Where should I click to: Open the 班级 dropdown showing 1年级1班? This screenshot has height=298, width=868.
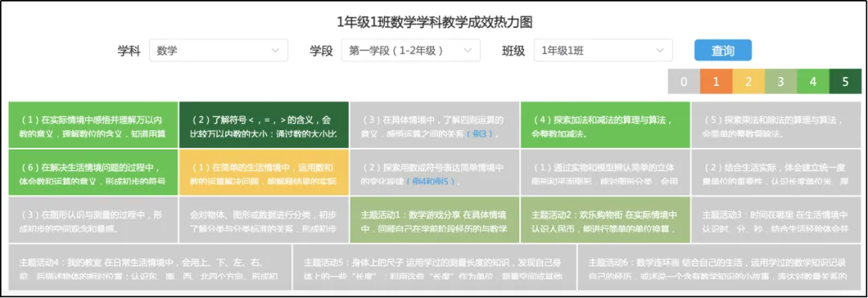tap(603, 51)
